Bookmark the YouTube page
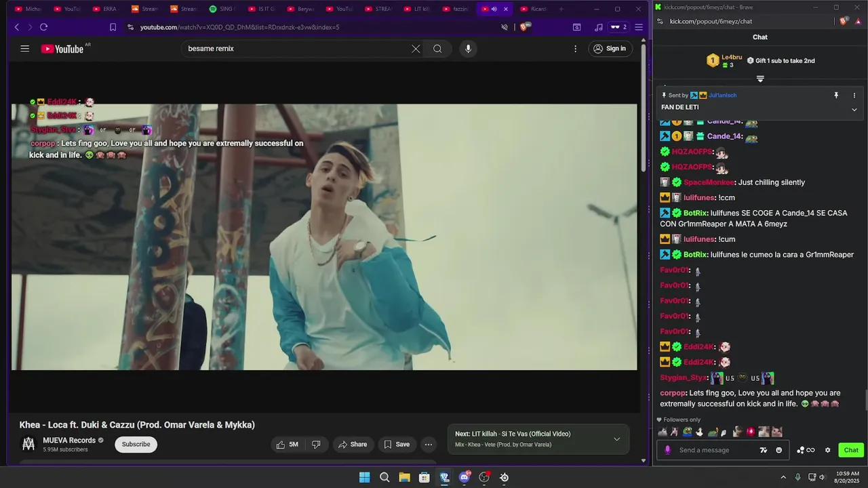 [x=113, y=27]
